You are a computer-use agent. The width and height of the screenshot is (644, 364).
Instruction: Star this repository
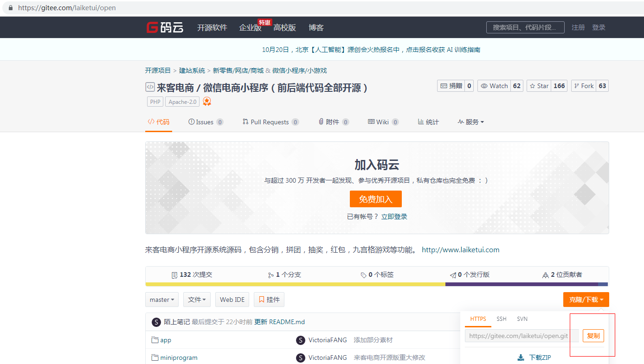coord(539,86)
